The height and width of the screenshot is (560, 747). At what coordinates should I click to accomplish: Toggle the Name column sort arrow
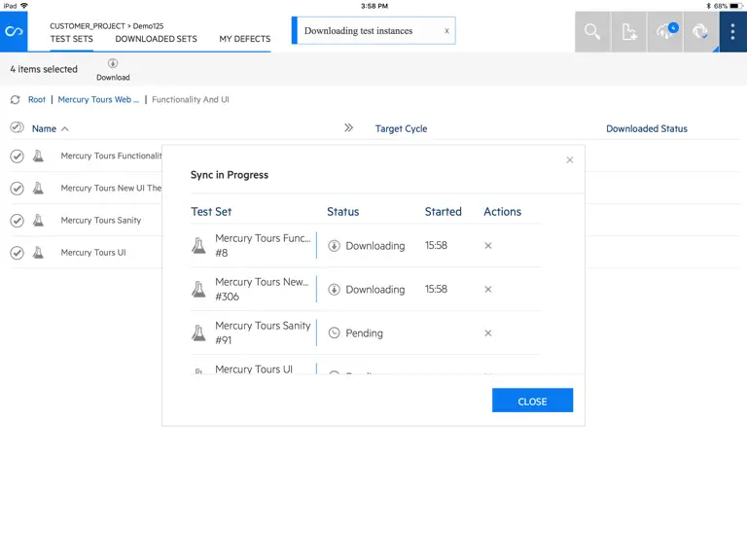65,129
